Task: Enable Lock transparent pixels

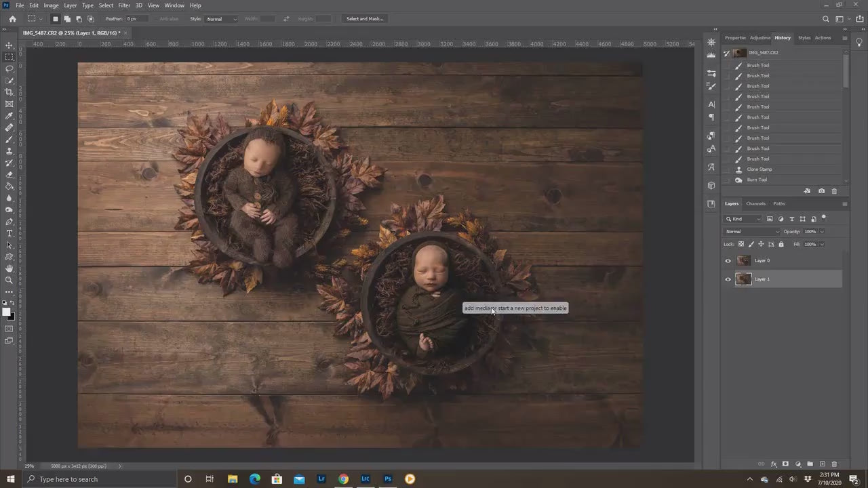Action: click(x=741, y=244)
